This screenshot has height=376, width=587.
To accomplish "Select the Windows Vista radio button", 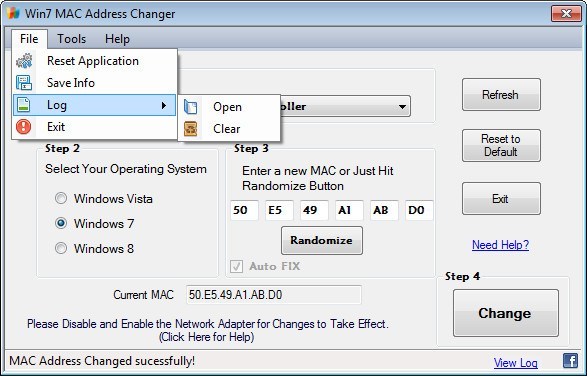I will point(61,198).
